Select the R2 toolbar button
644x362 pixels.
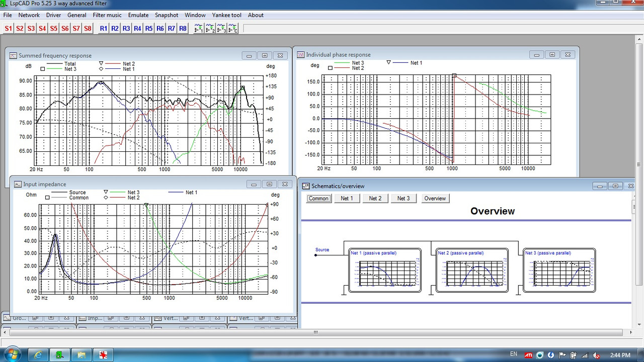115,29
